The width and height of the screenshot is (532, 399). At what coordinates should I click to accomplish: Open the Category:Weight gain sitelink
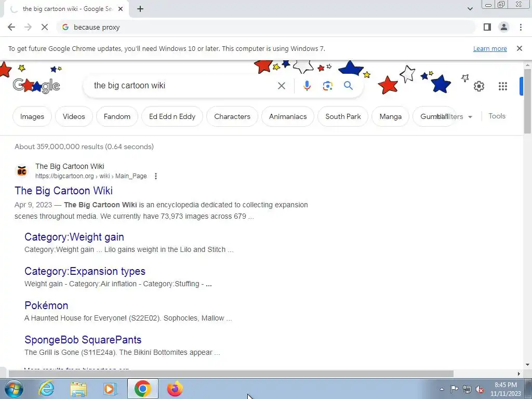coord(74,237)
